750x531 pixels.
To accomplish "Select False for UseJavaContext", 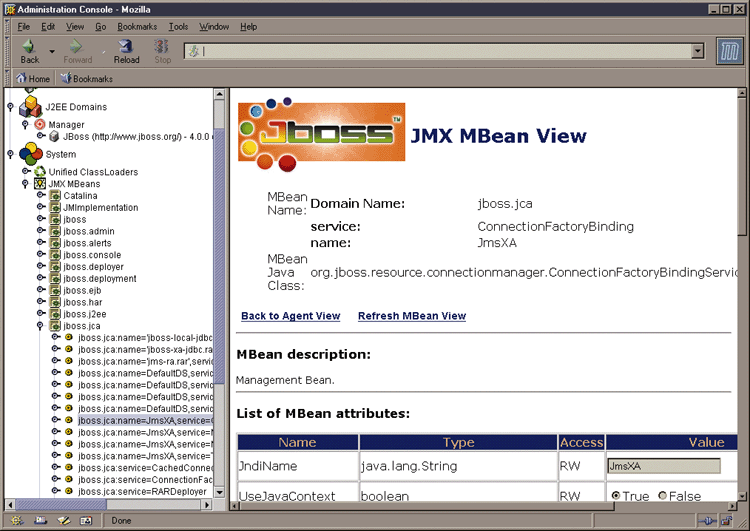I will click(662, 496).
